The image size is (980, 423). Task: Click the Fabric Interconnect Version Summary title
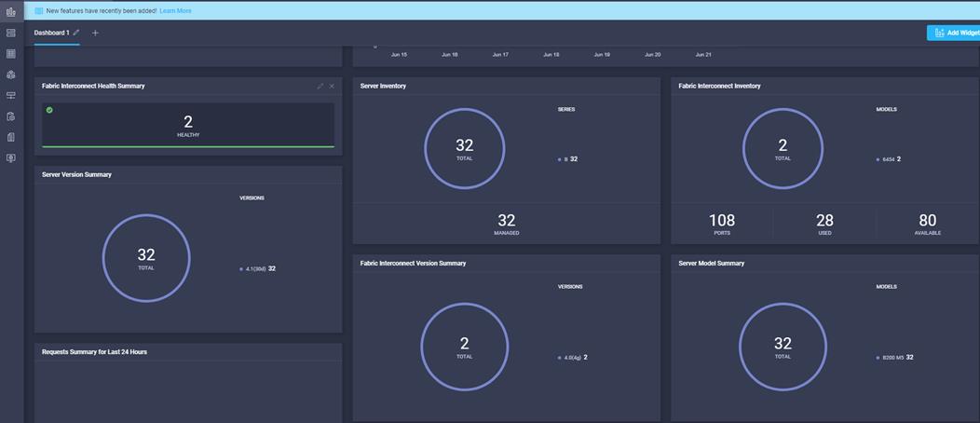pyautogui.click(x=413, y=264)
